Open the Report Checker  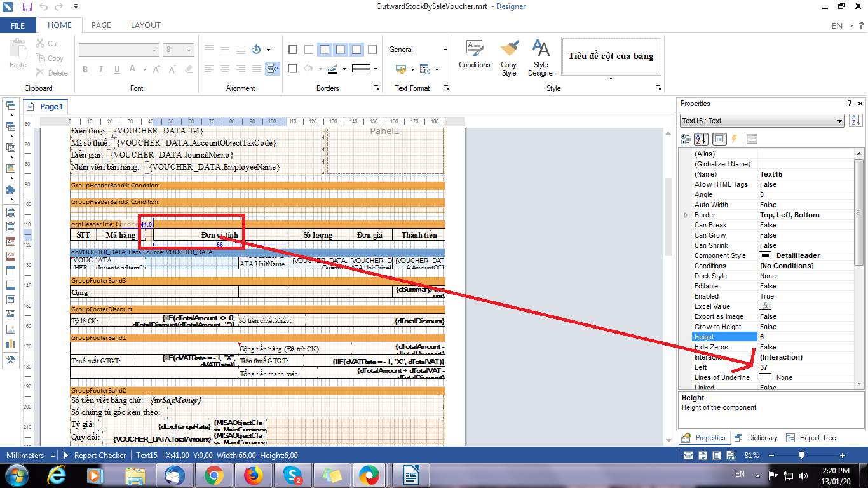pos(95,456)
